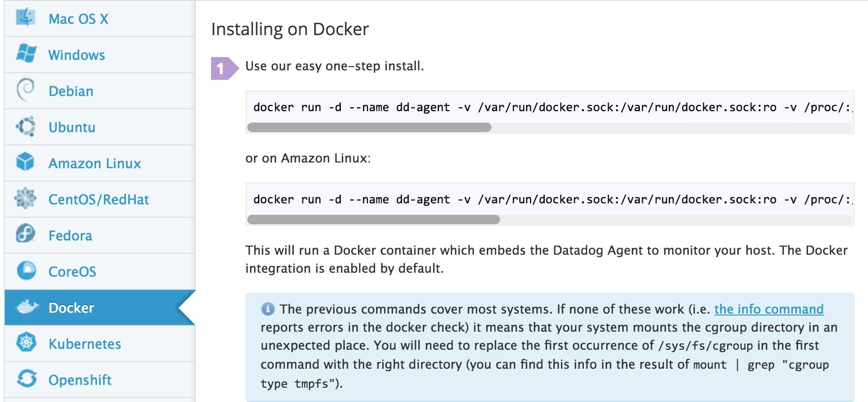This screenshot has width=868, height=402.
Task: Select the Fedora tab
Action: click(x=100, y=236)
